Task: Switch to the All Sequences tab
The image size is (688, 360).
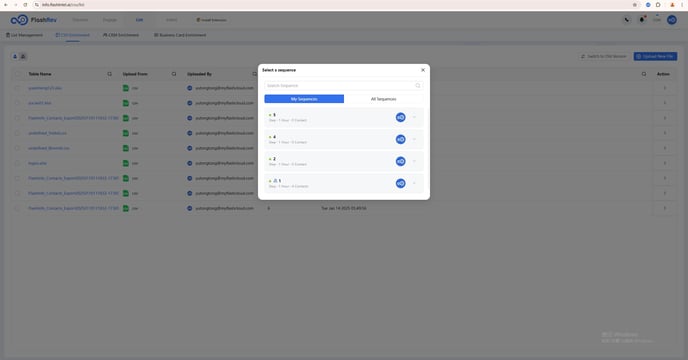Action: (x=383, y=99)
